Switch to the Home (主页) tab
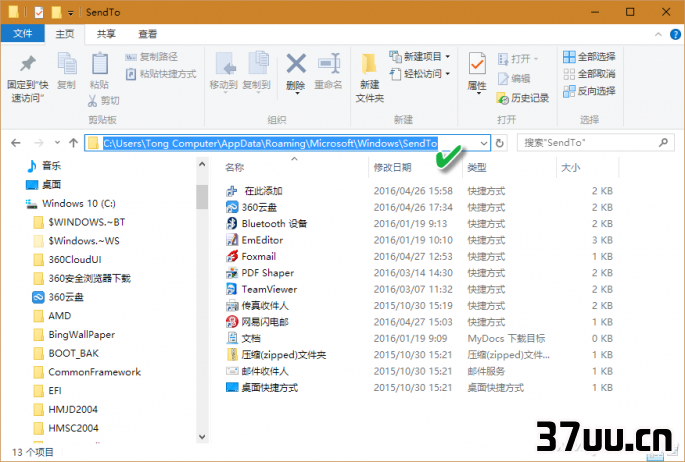The image size is (685, 462). click(x=65, y=34)
